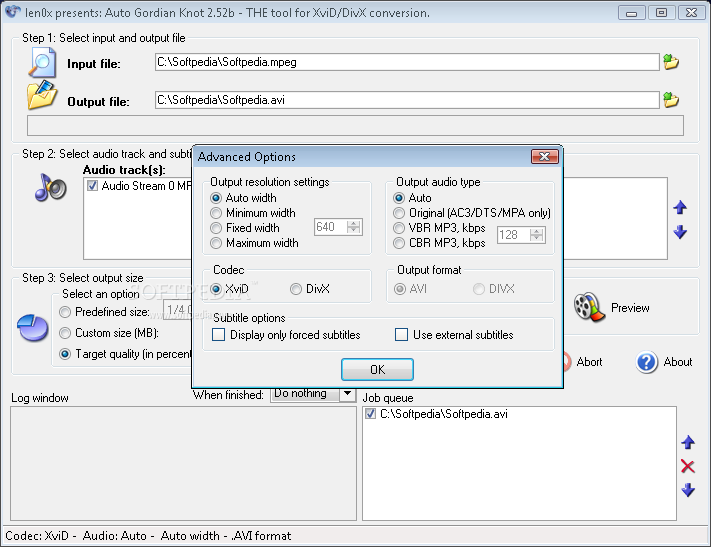Viewport: 711px width, 547px height.
Task: Browse for output file using folder icon
Action: (671, 100)
